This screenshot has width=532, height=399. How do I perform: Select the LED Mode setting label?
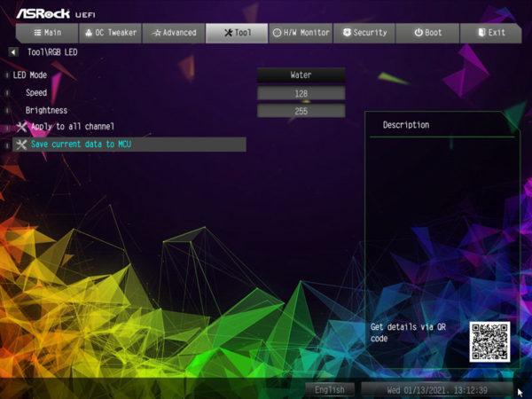[x=30, y=75]
